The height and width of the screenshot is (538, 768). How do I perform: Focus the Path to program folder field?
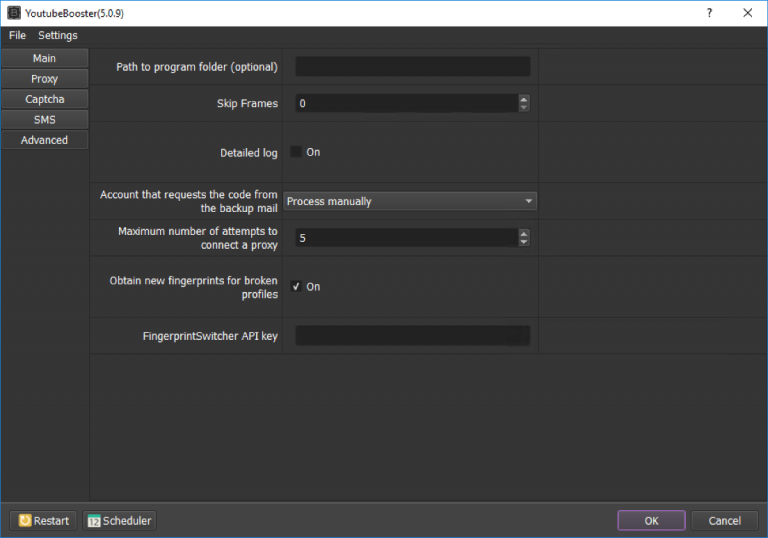pyautogui.click(x=412, y=67)
